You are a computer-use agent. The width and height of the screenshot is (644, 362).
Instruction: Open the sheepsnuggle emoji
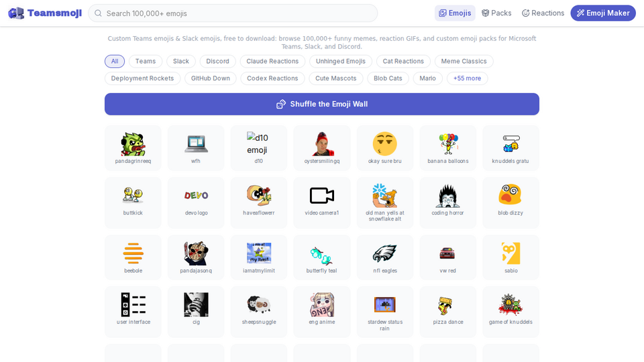[259, 312]
